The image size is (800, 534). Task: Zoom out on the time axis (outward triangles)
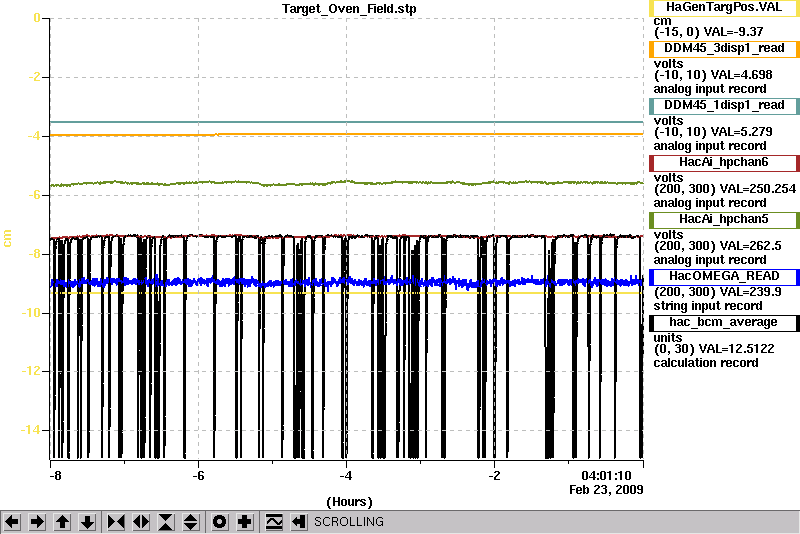pos(141,522)
